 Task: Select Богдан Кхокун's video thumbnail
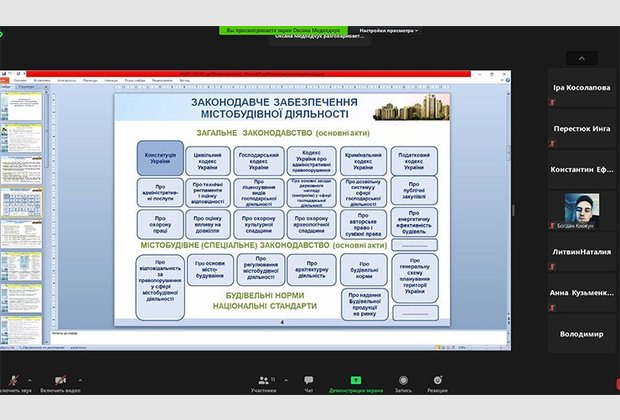tap(584, 214)
